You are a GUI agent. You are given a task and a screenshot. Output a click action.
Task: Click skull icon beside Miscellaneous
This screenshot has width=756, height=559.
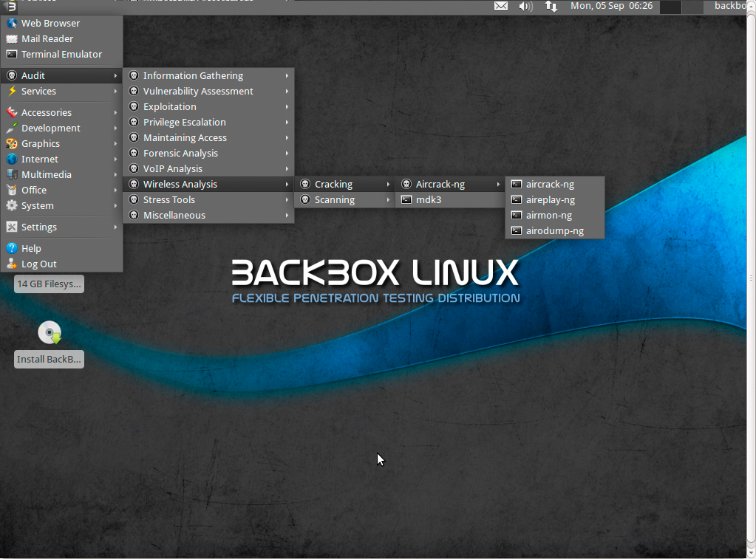click(134, 215)
